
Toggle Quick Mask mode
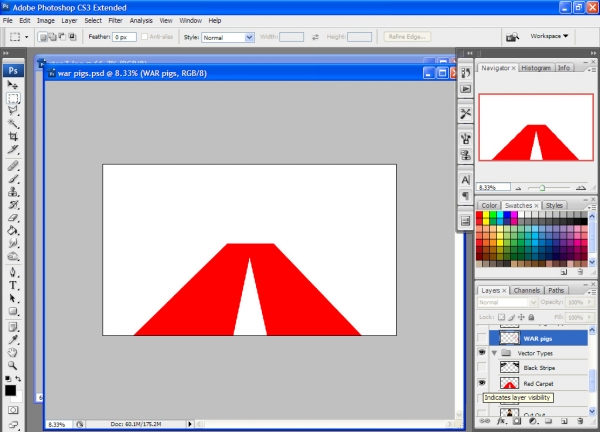tap(13, 410)
